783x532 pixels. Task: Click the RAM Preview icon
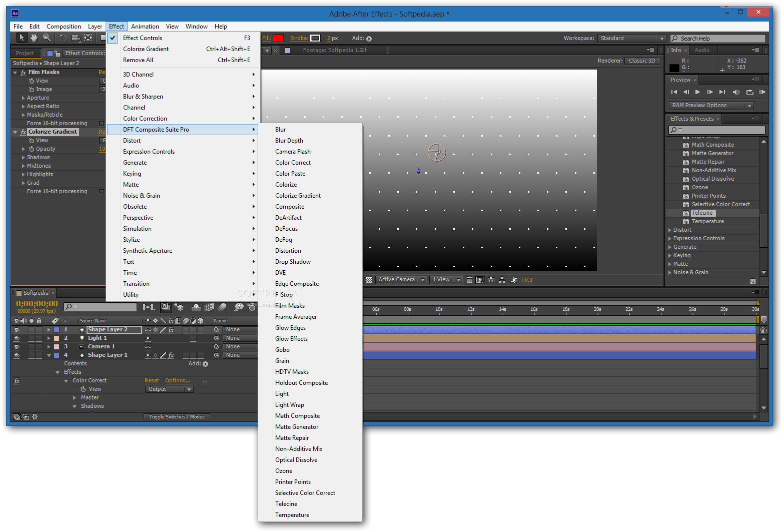(x=762, y=92)
